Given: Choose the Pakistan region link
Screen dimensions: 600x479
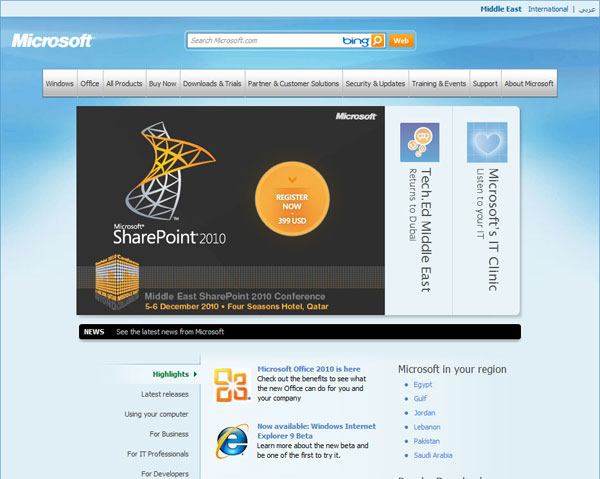Looking at the screenshot, I should click(x=427, y=441).
